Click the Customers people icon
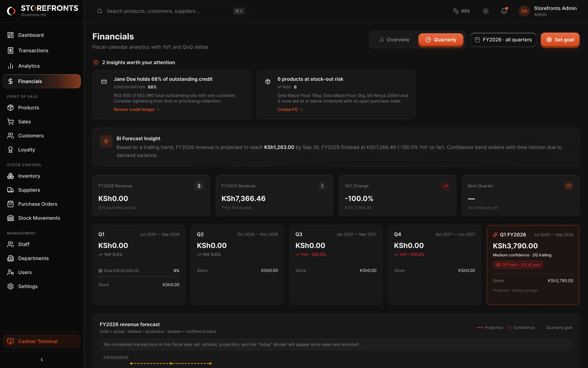 coord(10,136)
